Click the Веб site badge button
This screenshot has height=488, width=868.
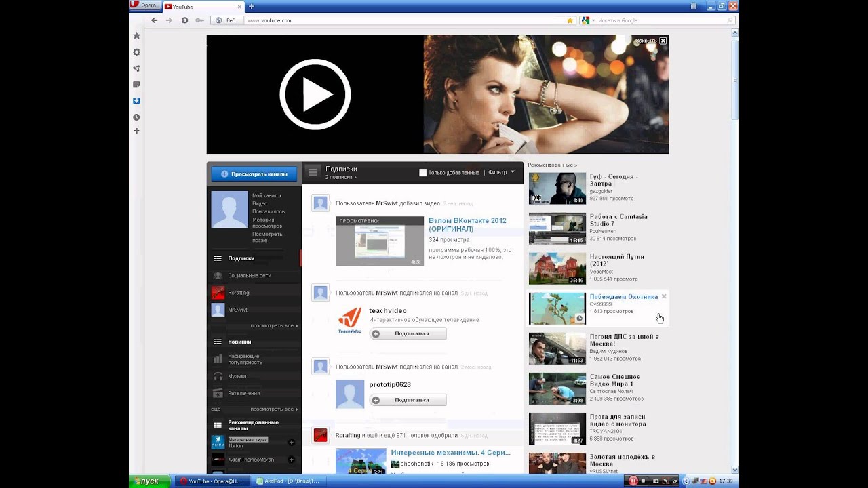[226, 20]
